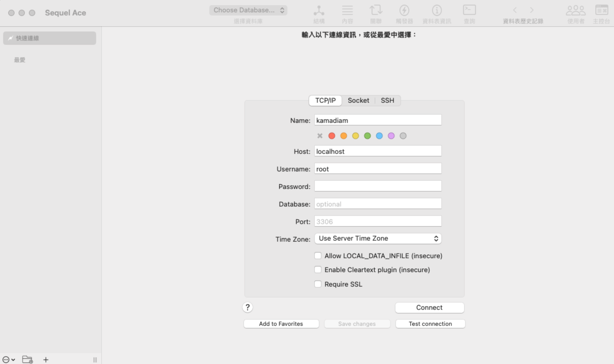614x364 pixels.
Task: Toggle Enable Cleartext plugin checkbox
Action: [318, 270]
